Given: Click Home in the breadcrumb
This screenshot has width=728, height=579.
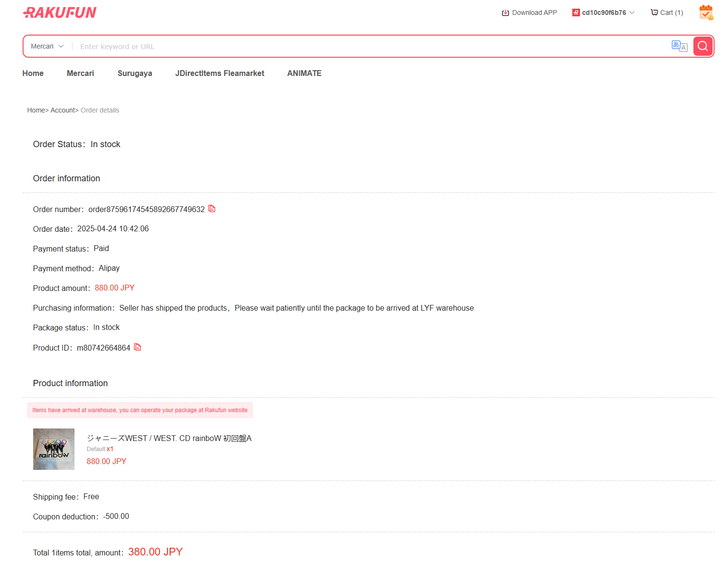Looking at the screenshot, I should (36, 110).
